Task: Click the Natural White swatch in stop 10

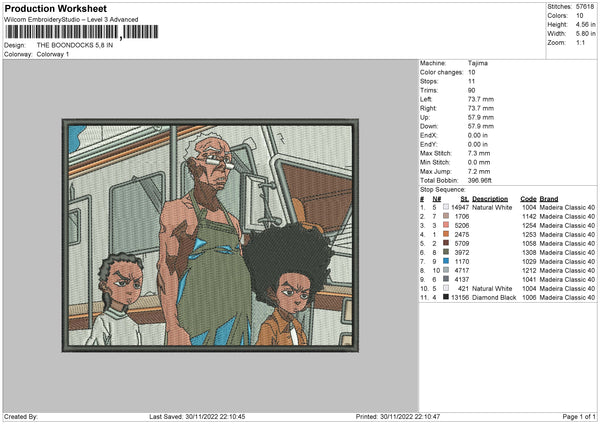Action: 446,288
